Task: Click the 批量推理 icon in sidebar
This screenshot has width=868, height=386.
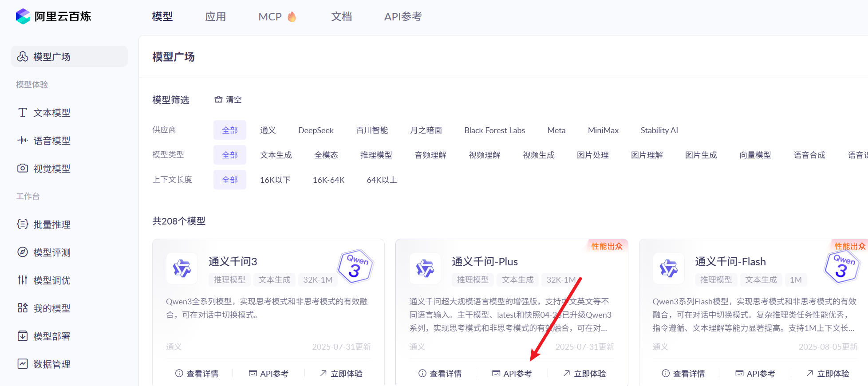Action: (x=23, y=224)
